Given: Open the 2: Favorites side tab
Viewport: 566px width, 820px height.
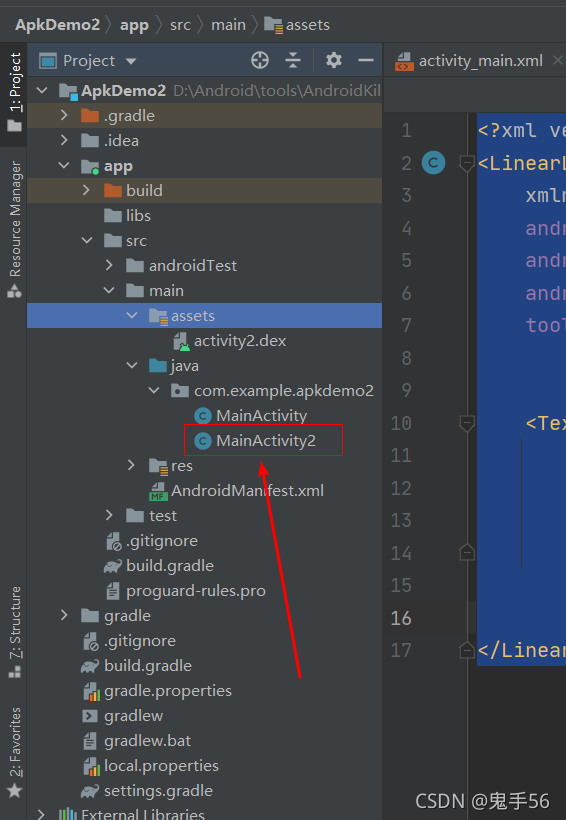Looking at the screenshot, I should click(x=15, y=752).
